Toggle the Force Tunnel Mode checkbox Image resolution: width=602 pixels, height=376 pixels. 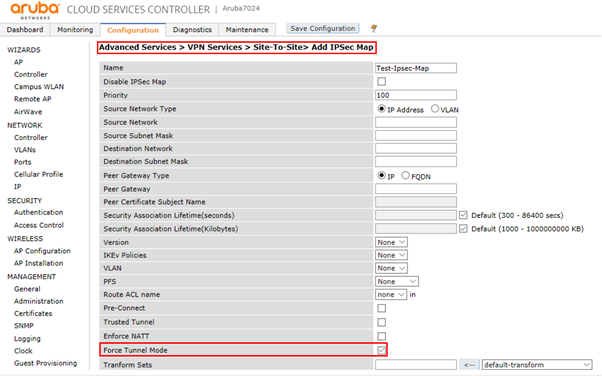[381, 350]
